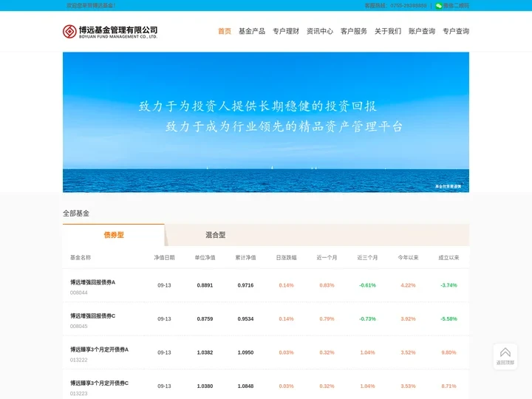Image resolution: width=532 pixels, height=399 pixels.
Task: Open the 专户理财 menu
Action: pos(286,31)
